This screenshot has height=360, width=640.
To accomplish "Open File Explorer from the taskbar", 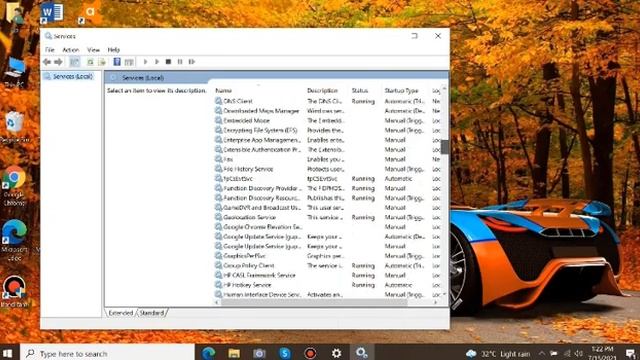I will tap(234, 353).
